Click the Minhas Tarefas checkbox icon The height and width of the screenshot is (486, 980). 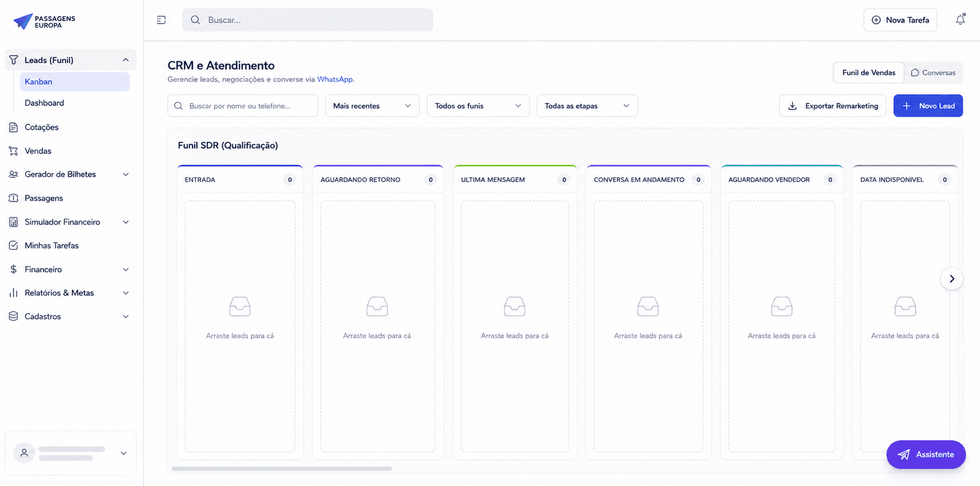point(14,245)
